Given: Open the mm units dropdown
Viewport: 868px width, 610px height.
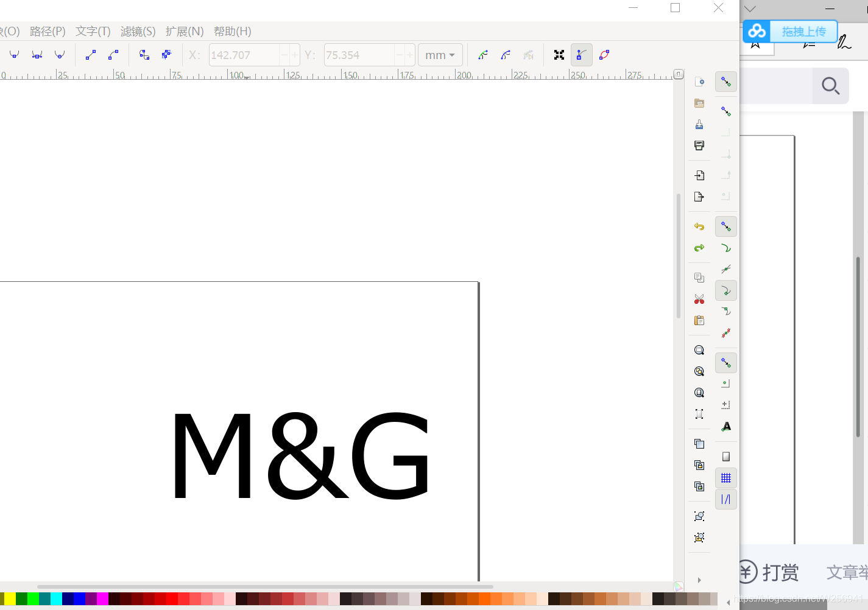Looking at the screenshot, I should [440, 55].
